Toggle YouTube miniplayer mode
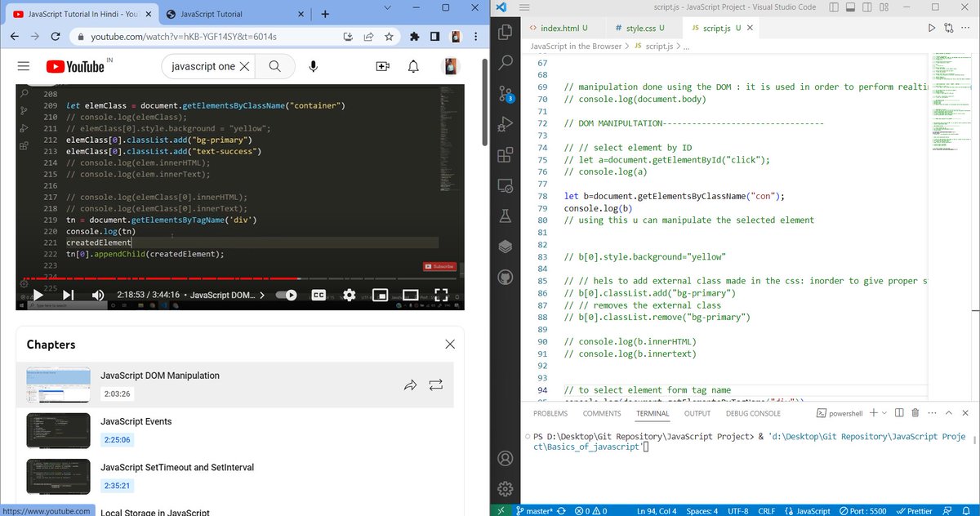This screenshot has width=980, height=516. (380, 295)
